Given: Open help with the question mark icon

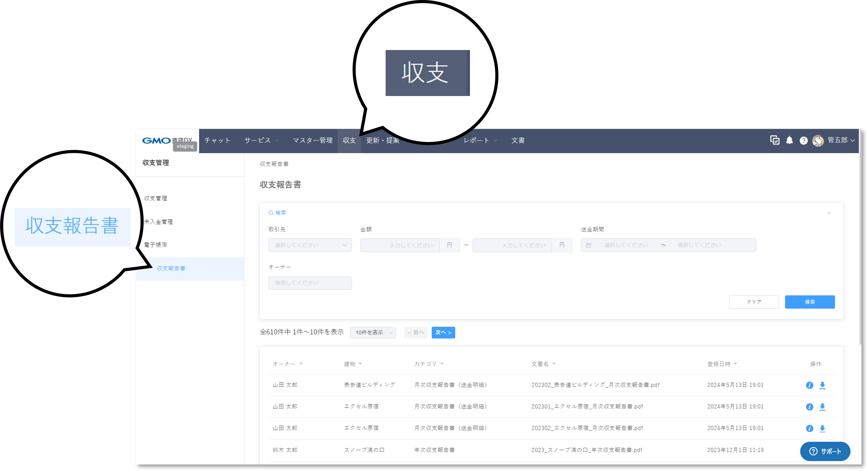Looking at the screenshot, I should [x=804, y=140].
